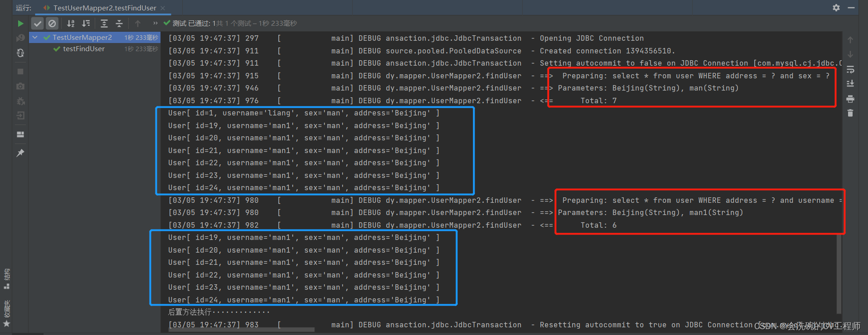Rerun the test with green play icon
The height and width of the screenshot is (335, 868).
click(x=20, y=23)
